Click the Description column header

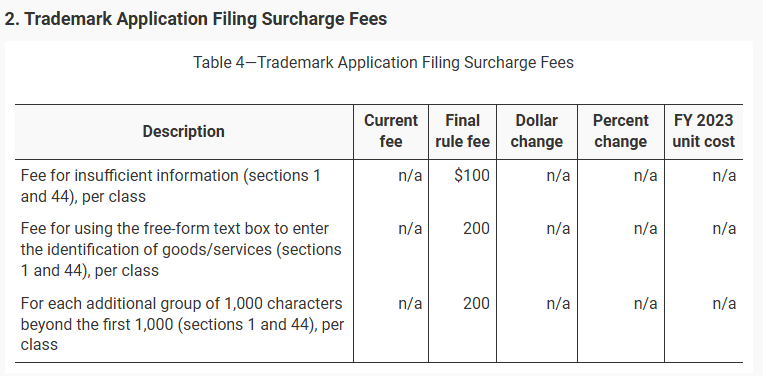[x=184, y=131]
